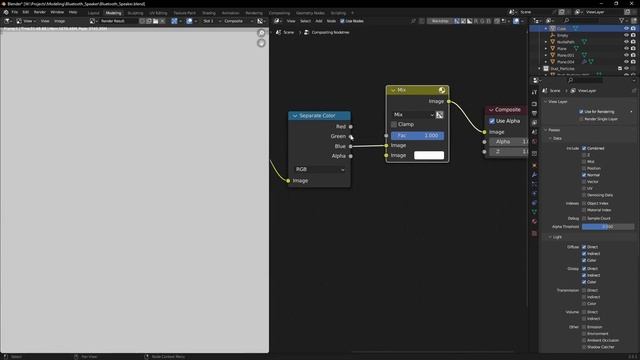Open the node editor Node menu

[x=331, y=21]
